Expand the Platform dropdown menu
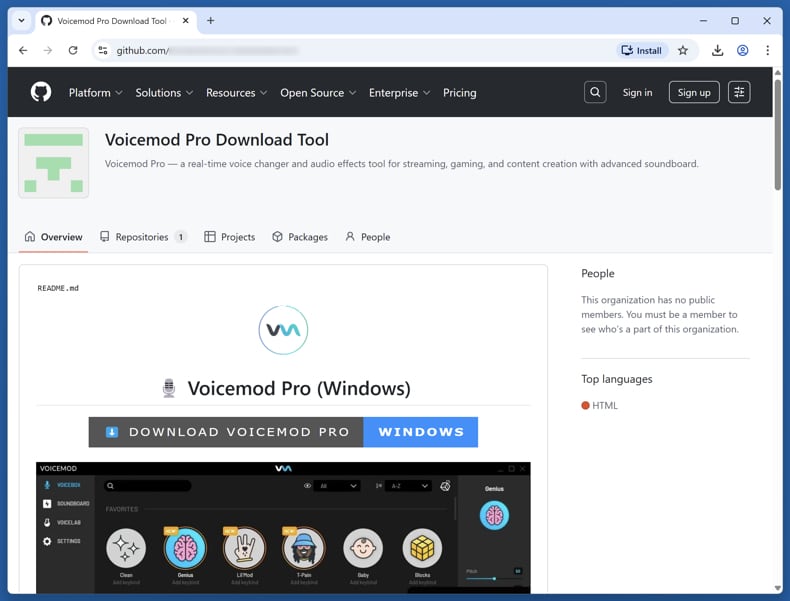790x601 pixels. click(95, 92)
